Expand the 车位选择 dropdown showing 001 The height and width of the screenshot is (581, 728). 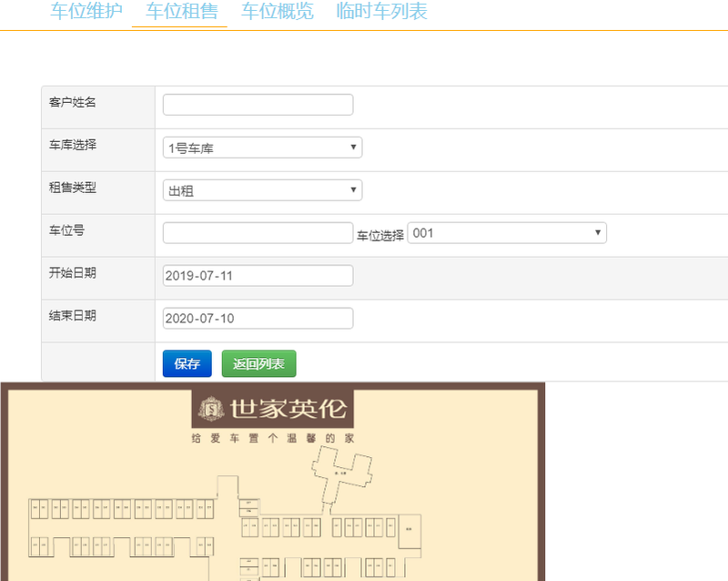tap(507, 233)
